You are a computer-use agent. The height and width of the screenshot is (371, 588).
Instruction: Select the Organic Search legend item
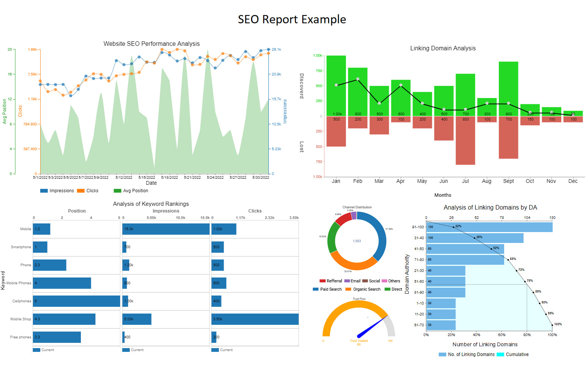point(363,290)
